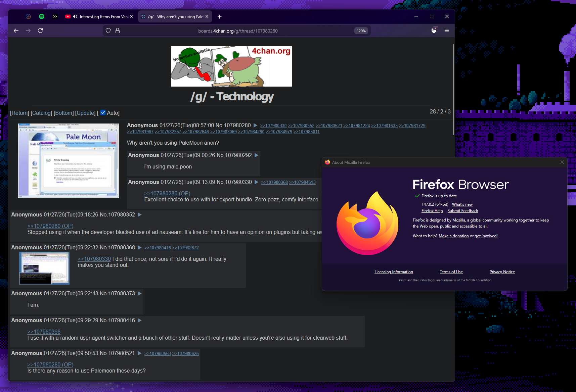Screen dimensions: 576x392
Task: Follow the >>107985011 backlink in OP
Action: pyautogui.click(x=306, y=132)
